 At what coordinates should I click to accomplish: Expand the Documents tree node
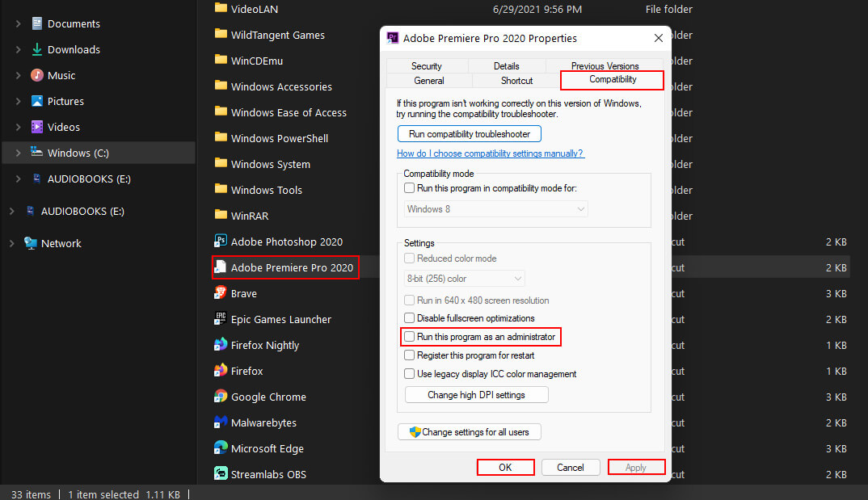pos(18,23)
